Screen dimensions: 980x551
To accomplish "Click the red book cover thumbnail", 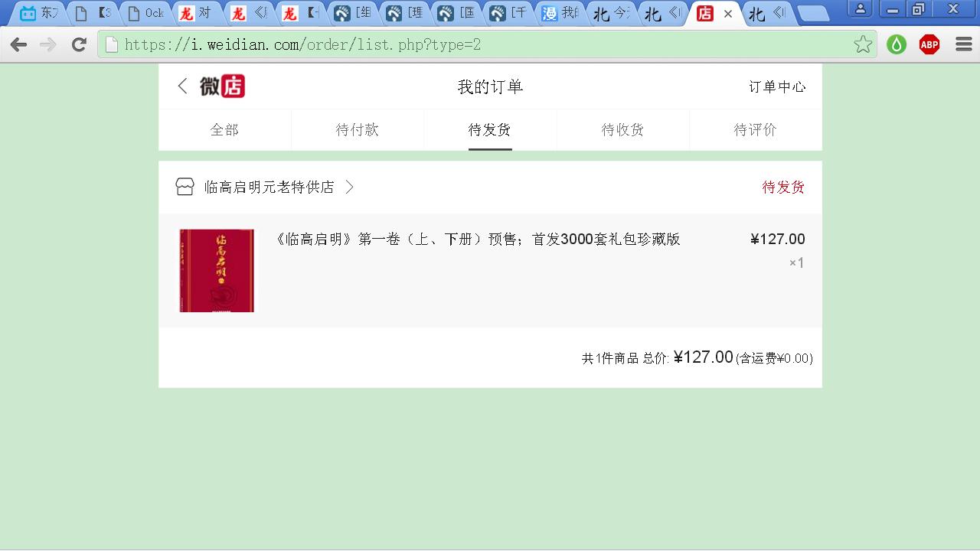I will 217,270.
